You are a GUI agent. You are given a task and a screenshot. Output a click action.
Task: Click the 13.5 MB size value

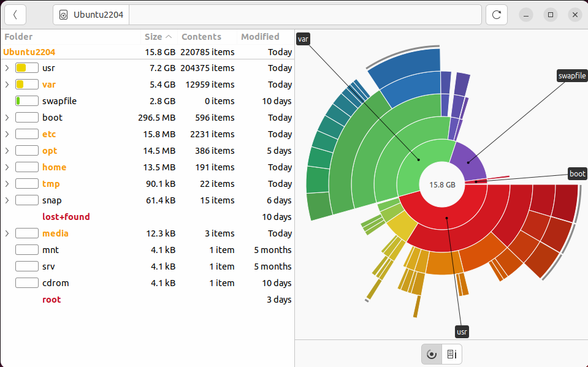(159, 167)
